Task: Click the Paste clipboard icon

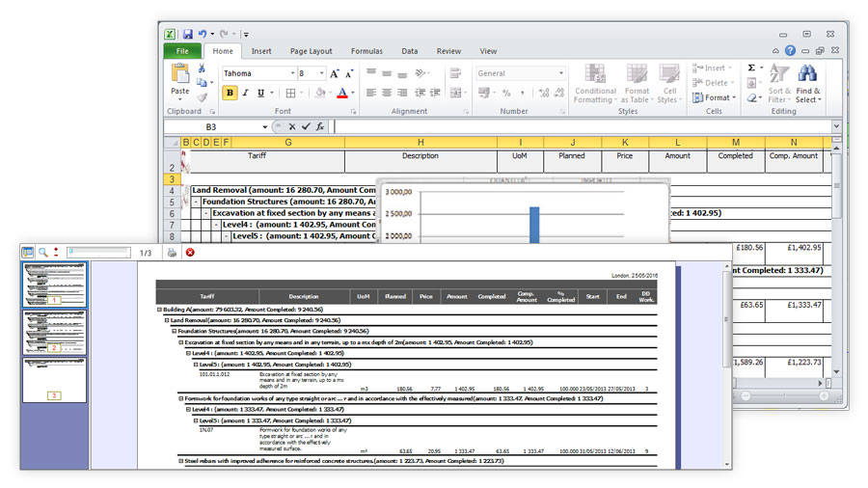Action: pyautogui.click(x=180, y=73)
